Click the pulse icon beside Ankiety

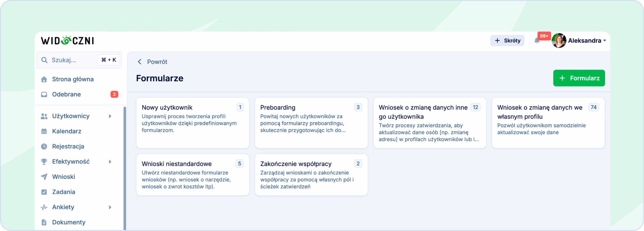(44, 207)
